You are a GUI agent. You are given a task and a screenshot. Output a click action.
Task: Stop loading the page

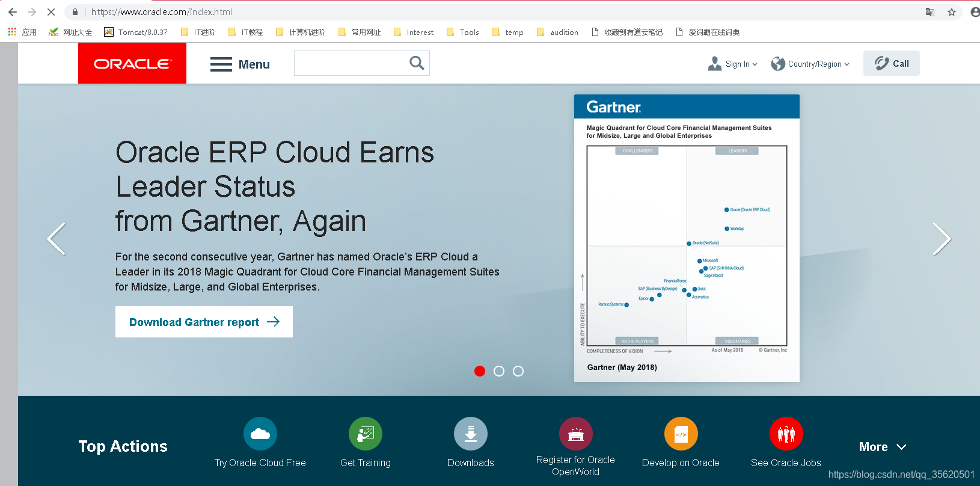(51, 12)
